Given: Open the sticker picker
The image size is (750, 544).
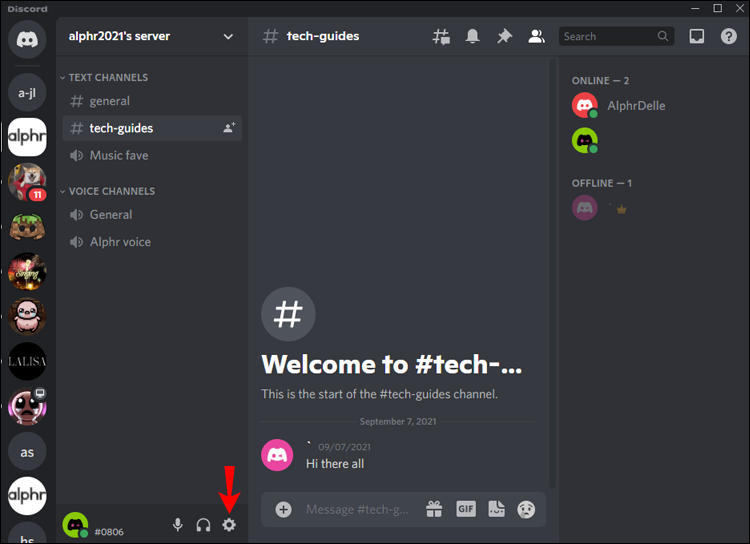Looking at the screenshot, I should click(496, 510).
